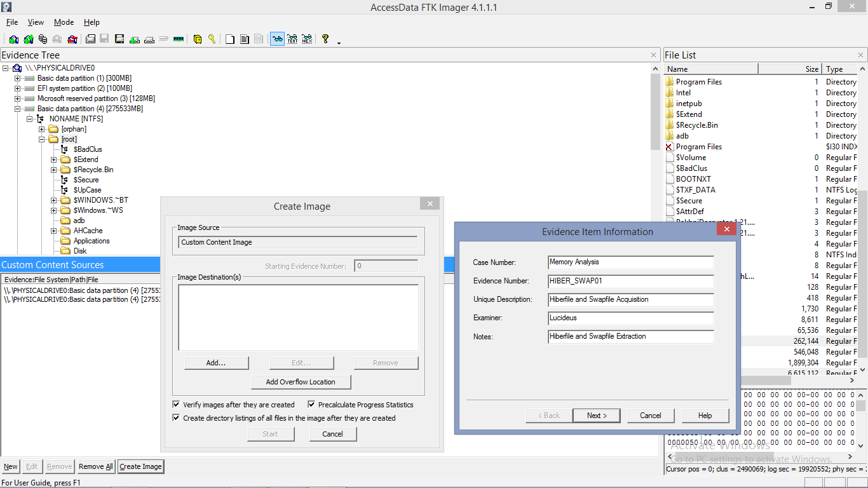Expand the $Recycle.Bin tree node

click(54, 170)
